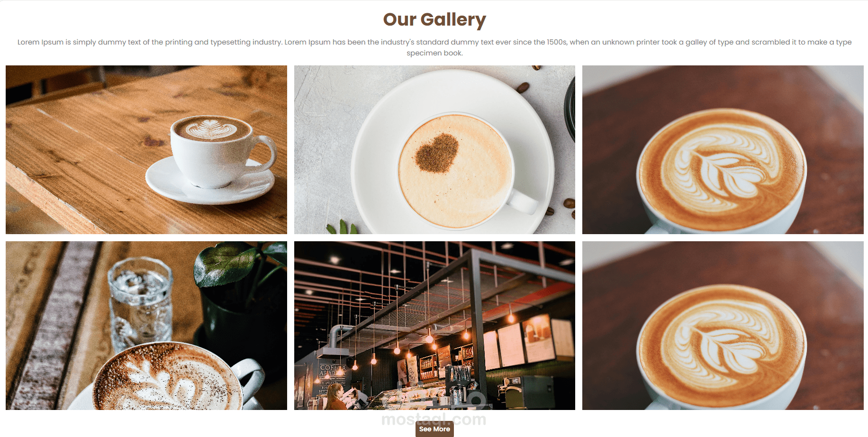Open the cappuccino on wooden table photo
Screen dimensions: 868x437
(146, 150)
